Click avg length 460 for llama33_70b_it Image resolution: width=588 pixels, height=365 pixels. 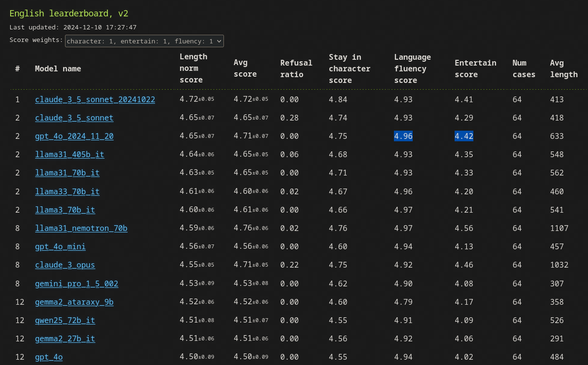[x=557, y=191]
